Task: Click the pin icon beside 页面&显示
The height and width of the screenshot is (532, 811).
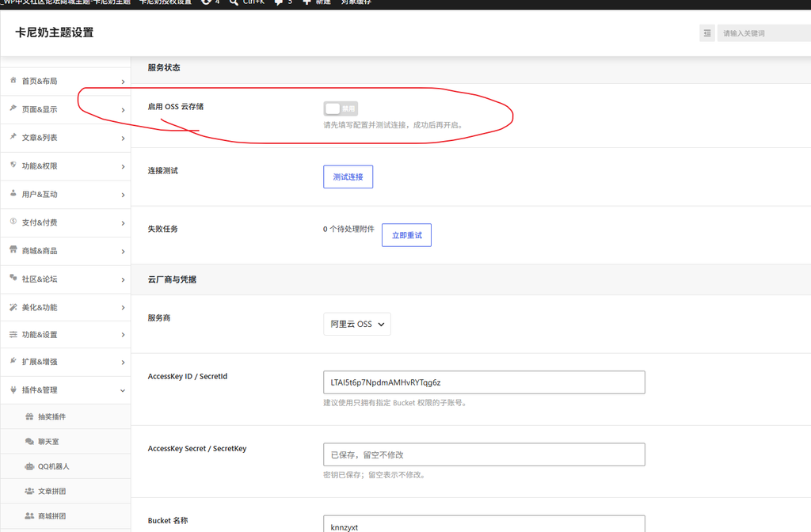Action: pyautogui.click(x=13, y=108)
